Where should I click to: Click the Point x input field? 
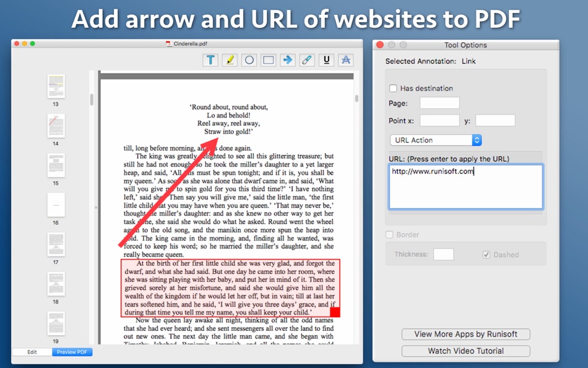pos(439,121)
